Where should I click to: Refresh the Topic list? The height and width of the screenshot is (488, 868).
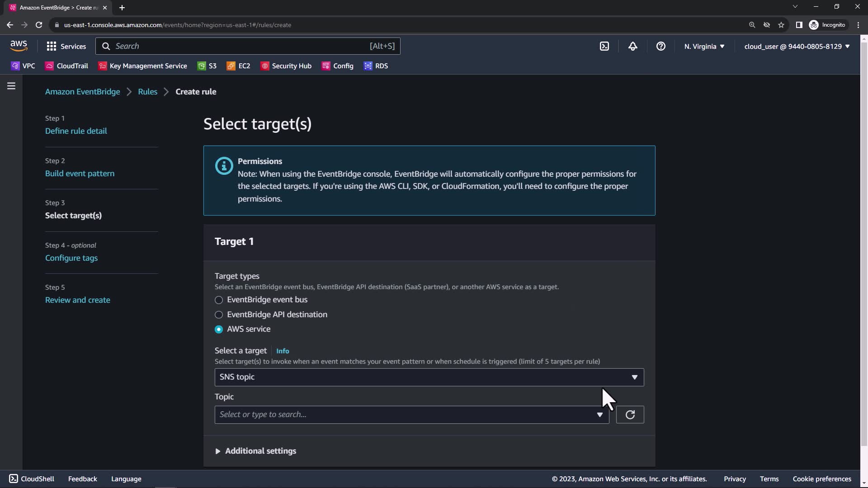click(x=630, y=415)
